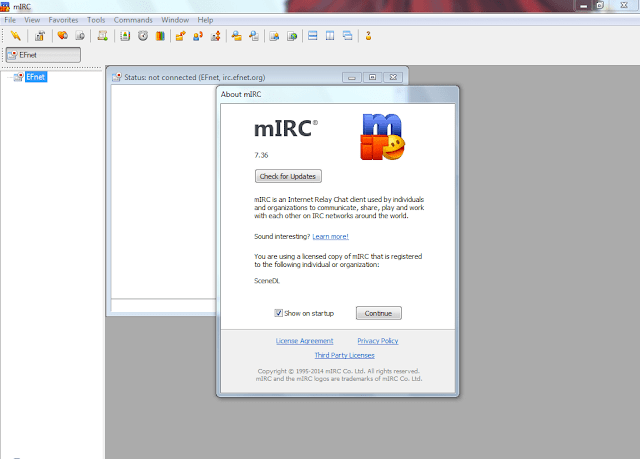640x459 pixels.
Task: Open the File menu
Action: (10, 20)
